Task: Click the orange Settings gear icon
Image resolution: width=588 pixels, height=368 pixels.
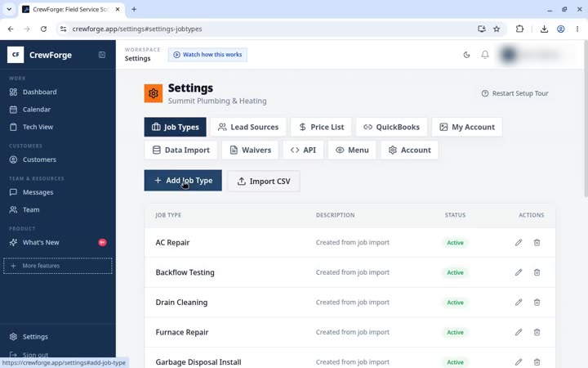Action: [x=154, y=93]
